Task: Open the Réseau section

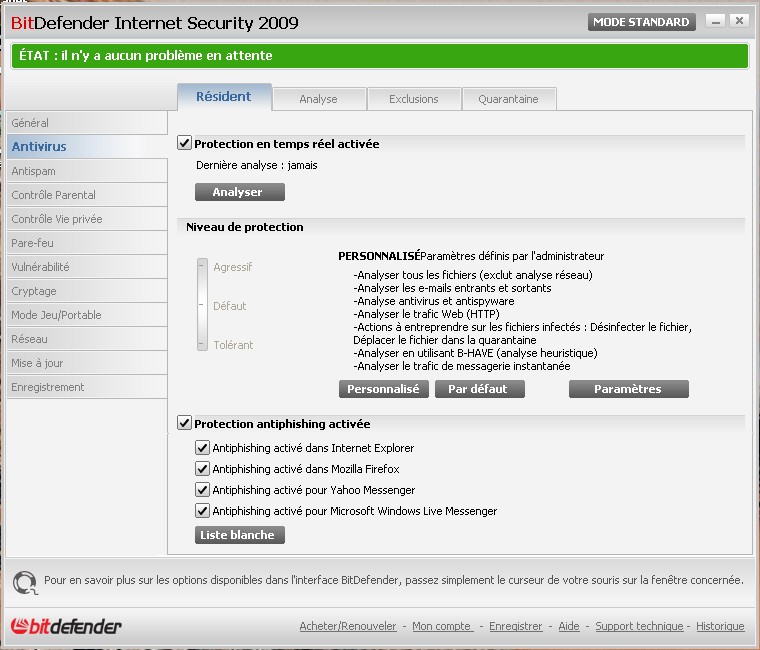Action: (87, 339)
